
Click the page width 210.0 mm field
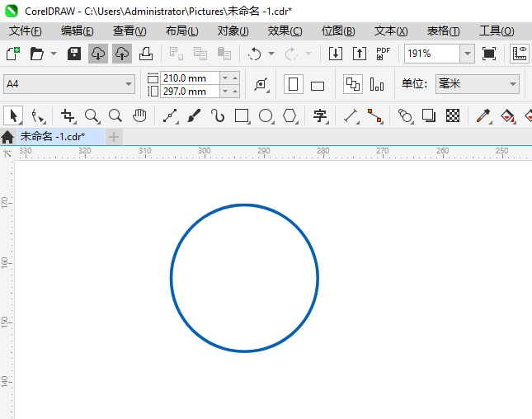pyautogui.click(x=190, y=78)
